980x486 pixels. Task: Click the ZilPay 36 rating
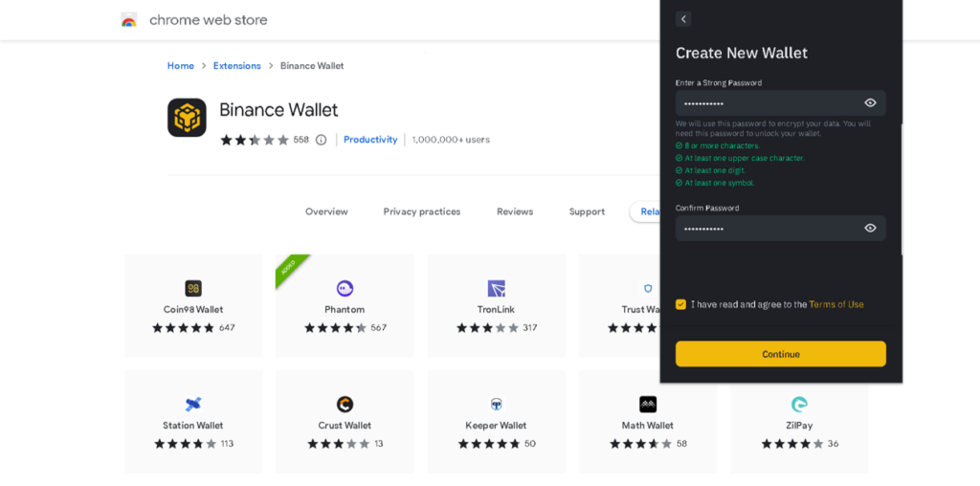click(800, 444)
